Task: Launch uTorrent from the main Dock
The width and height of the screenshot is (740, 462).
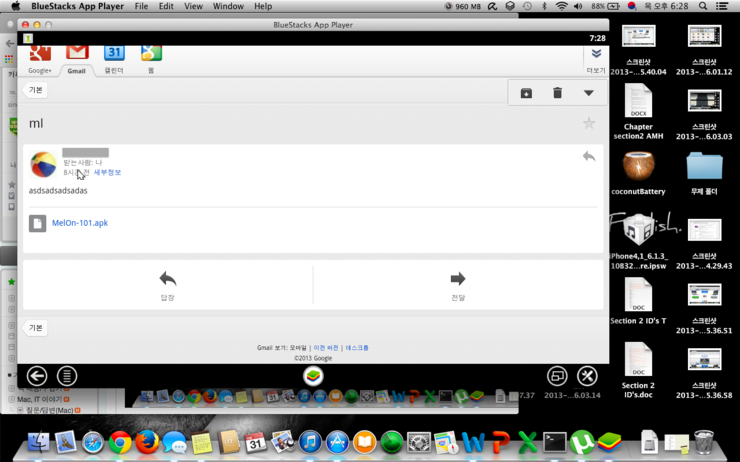Action: pyautogui.click(x=581, y=443)
